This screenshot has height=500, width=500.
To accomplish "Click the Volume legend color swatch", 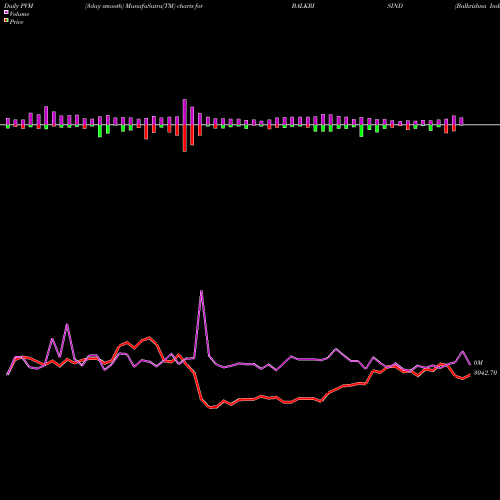I will pos(6,13).
